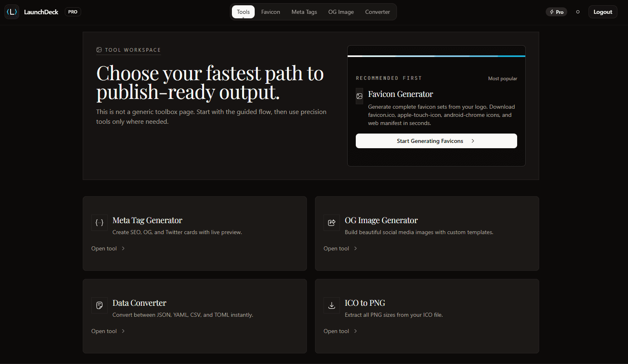Click the OG Image Generator title
628x364 pixels.
pyautogui.click(x=381, y=220)
